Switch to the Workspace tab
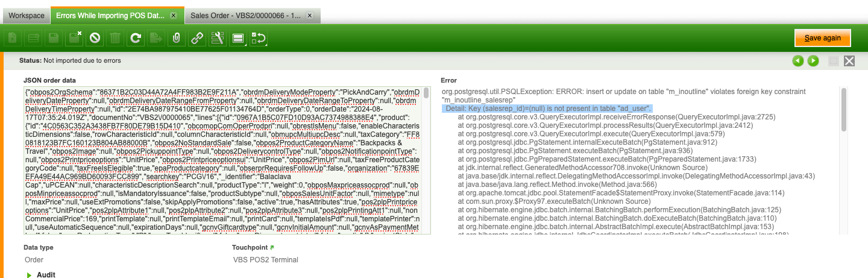The image size is (868, 278). [x=27, y=15]
